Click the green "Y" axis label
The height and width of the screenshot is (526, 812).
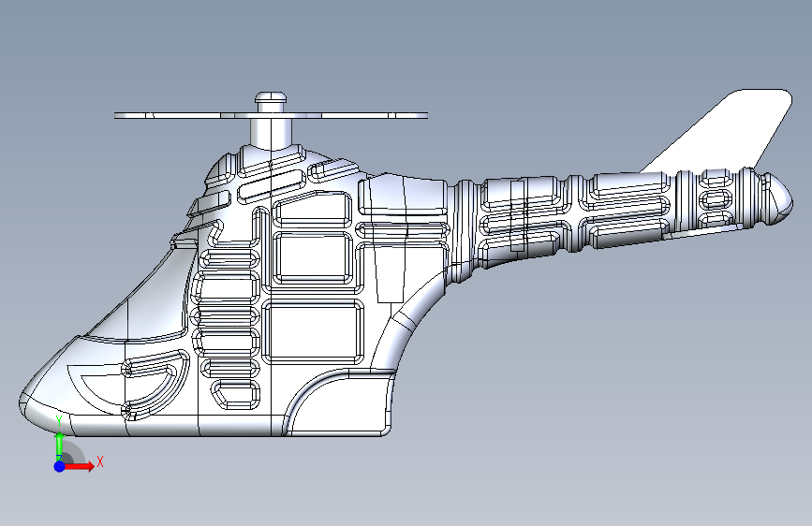59,421
